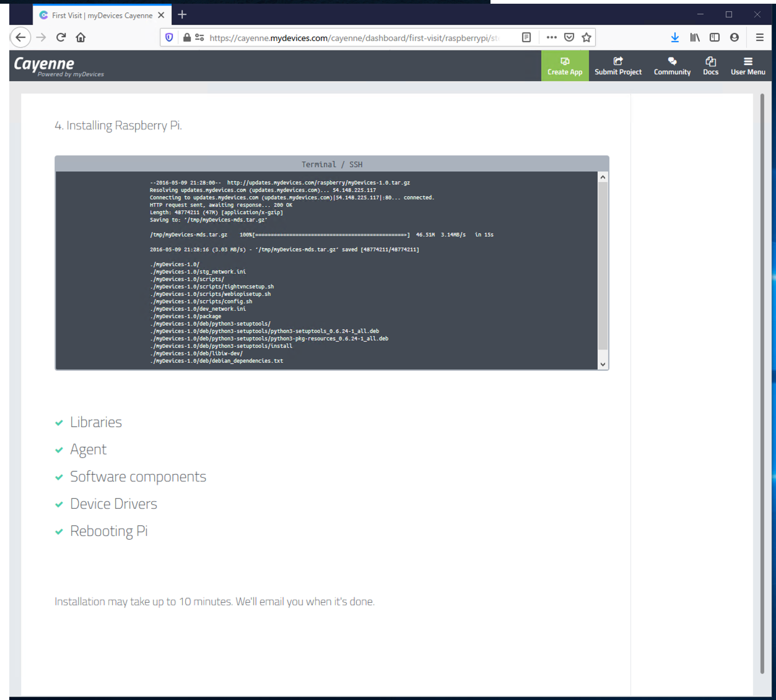Click the download progress bar line in terminal
The height and width of the screenshot is (700, 776).
point(321,235)
